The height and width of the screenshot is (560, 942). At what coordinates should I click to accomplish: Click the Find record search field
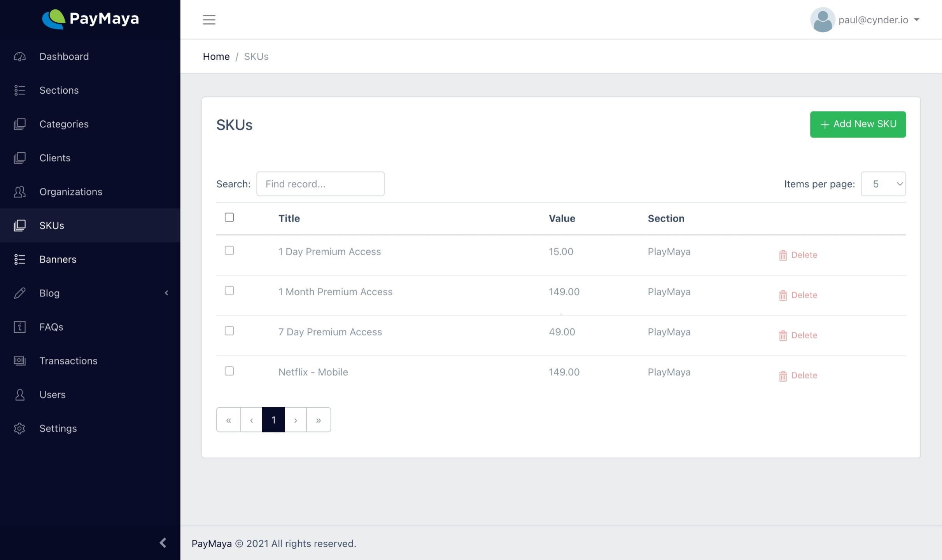[x=320, y=184]
